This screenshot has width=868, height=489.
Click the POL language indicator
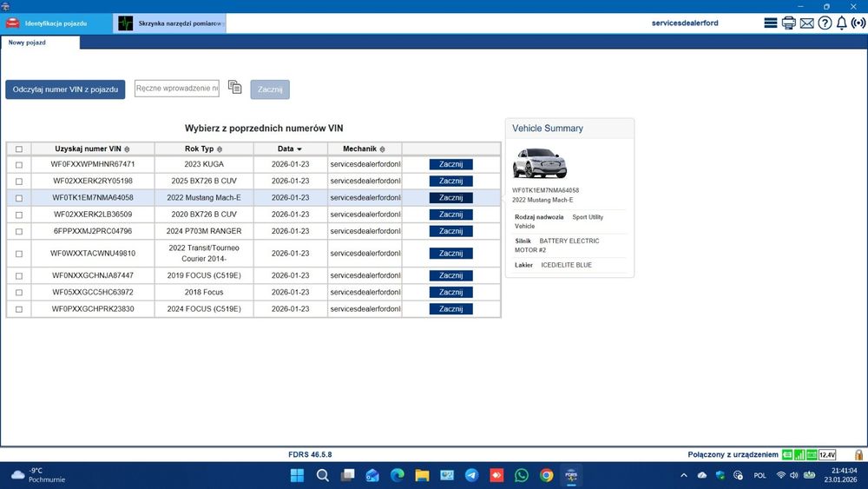[x=759, y=475]
